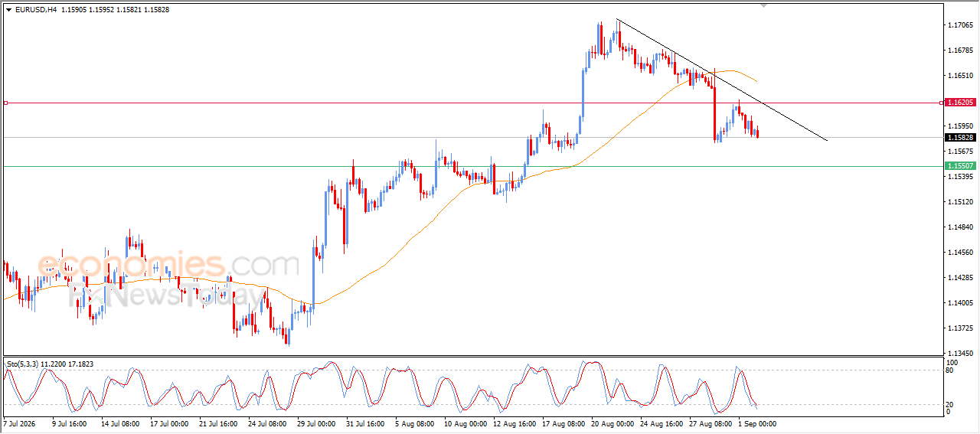Click the 21 Jul 16:00 time label
This screenshot has height=434, width=980.
[x=218, y=423]
